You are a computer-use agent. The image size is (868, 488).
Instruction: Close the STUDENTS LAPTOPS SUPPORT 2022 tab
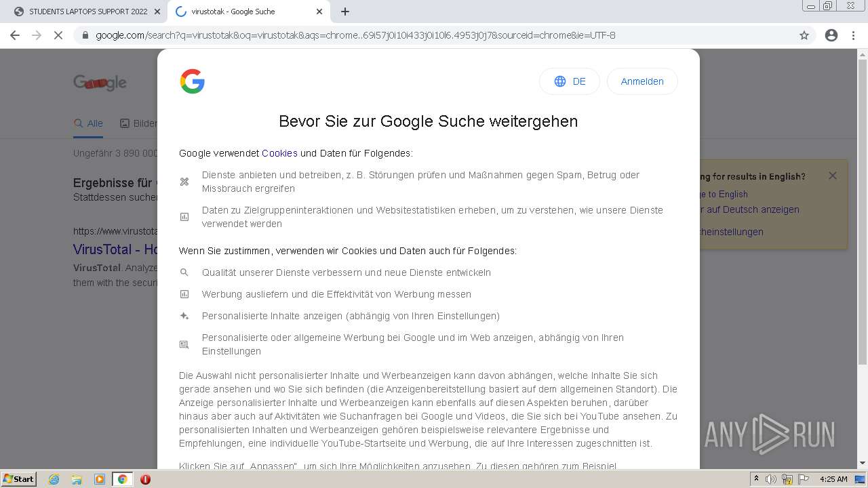(x=157, y=12)
